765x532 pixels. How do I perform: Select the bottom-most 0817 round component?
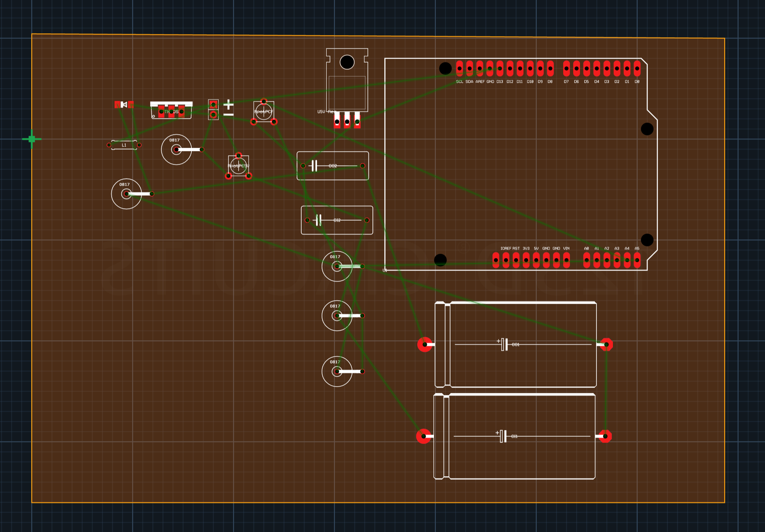pos(337,371)
